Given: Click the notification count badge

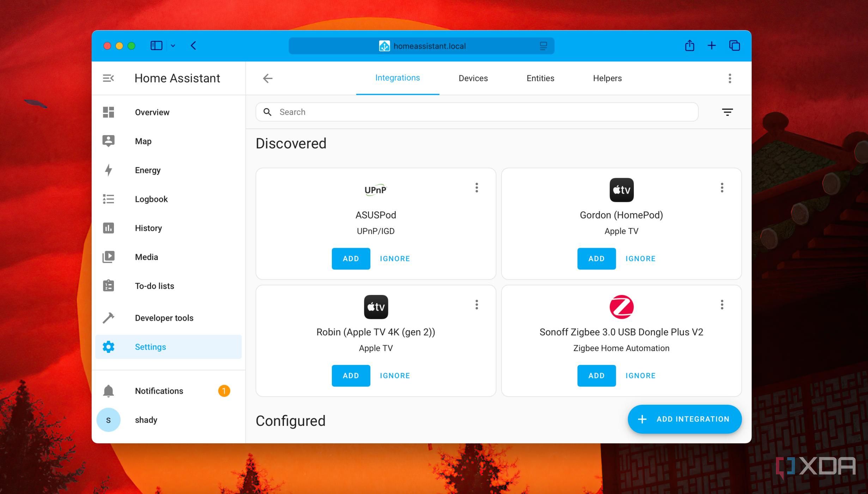Looking at the screenshot, I should (224, 391).
